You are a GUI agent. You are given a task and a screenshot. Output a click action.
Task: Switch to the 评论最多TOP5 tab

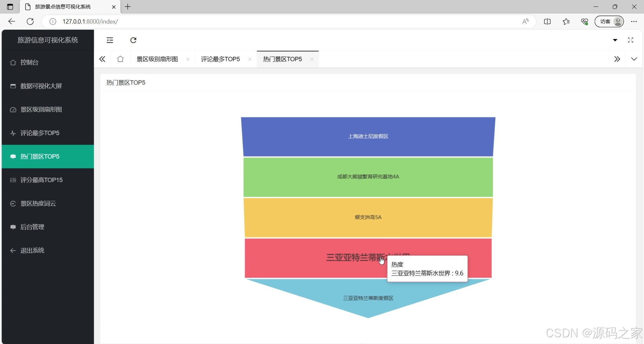[x=220, y=59]
